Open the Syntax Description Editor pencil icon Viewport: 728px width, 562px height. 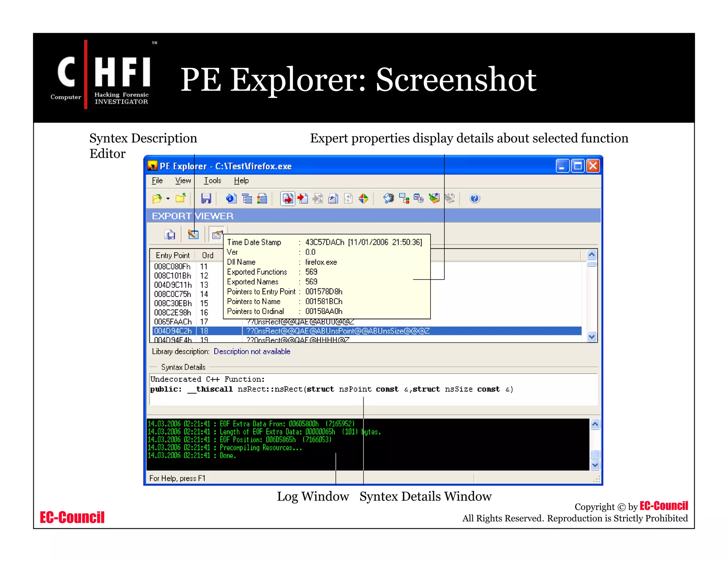193,234
